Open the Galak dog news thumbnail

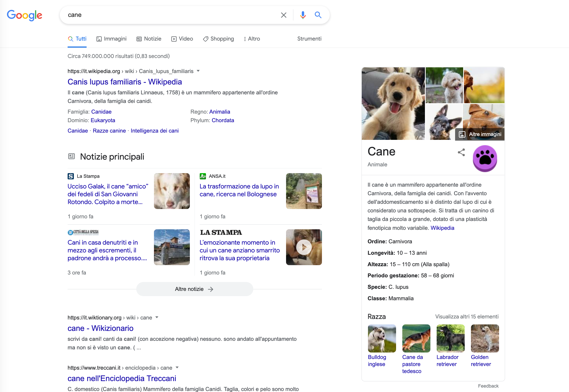click(172, 191)
